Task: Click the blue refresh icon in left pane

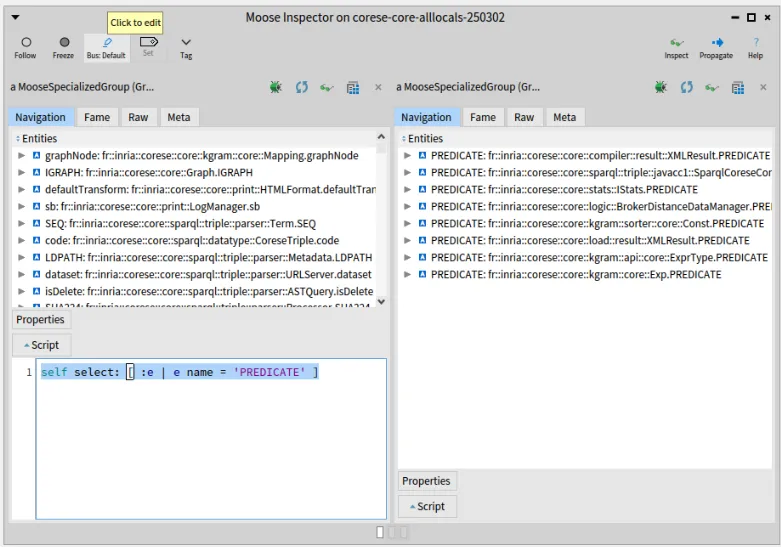Action: (x=301, y=88)
